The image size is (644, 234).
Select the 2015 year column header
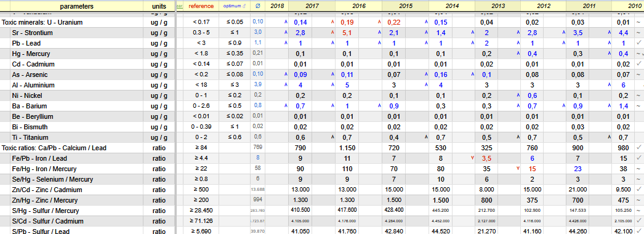405,6
